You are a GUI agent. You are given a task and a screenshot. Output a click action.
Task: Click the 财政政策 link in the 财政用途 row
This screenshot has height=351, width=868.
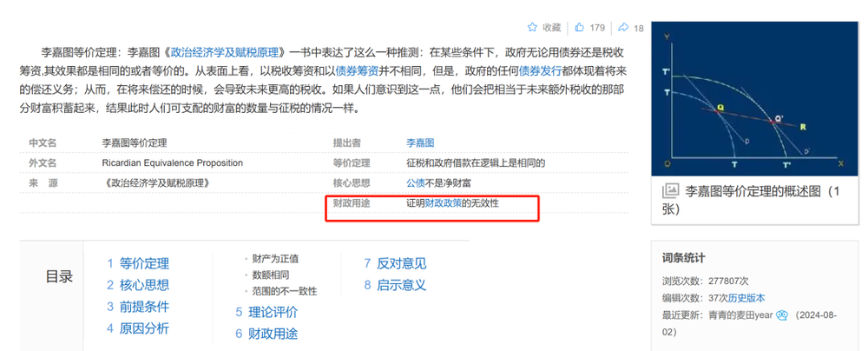(443, 203)
